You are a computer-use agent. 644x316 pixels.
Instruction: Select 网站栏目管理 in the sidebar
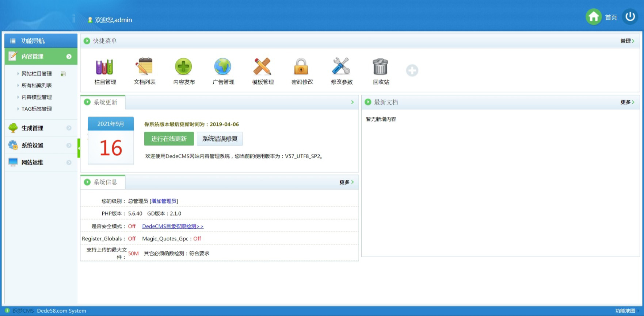tap(37, 74)
